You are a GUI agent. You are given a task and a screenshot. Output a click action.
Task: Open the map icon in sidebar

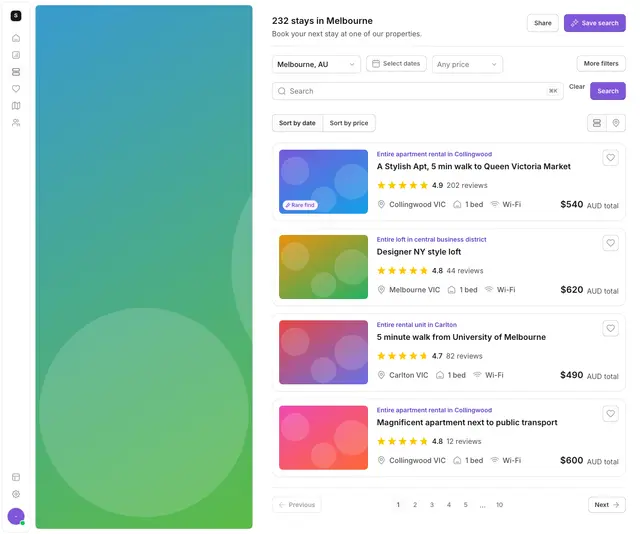click(16, 106)
